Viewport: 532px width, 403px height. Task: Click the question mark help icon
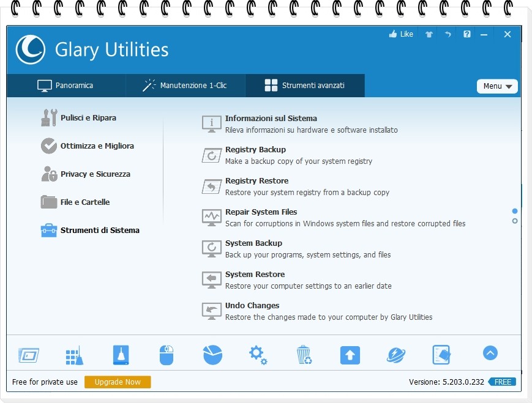pos(467,34)
